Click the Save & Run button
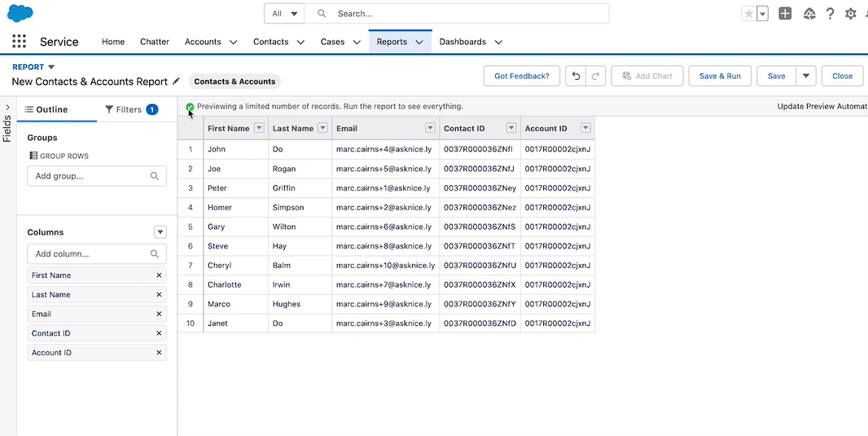This screenshot has height=436, width=868. tap(720, 76)
